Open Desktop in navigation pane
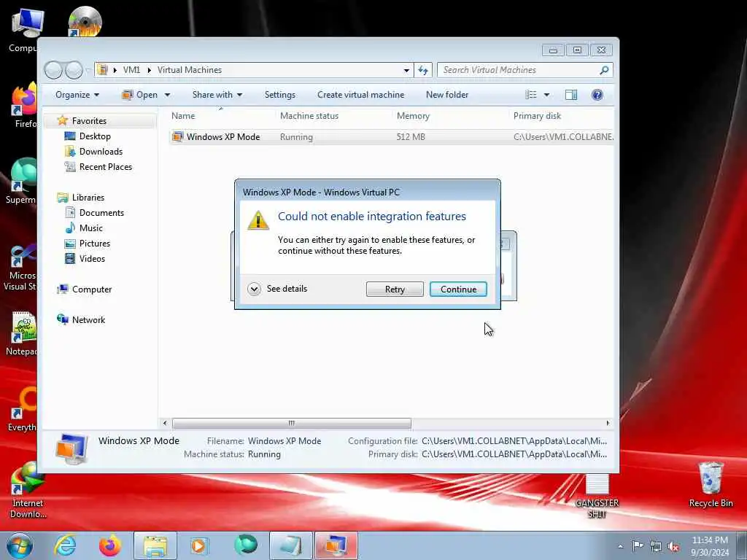The height and width of the screenshot is (560, 747). [95, 136]
